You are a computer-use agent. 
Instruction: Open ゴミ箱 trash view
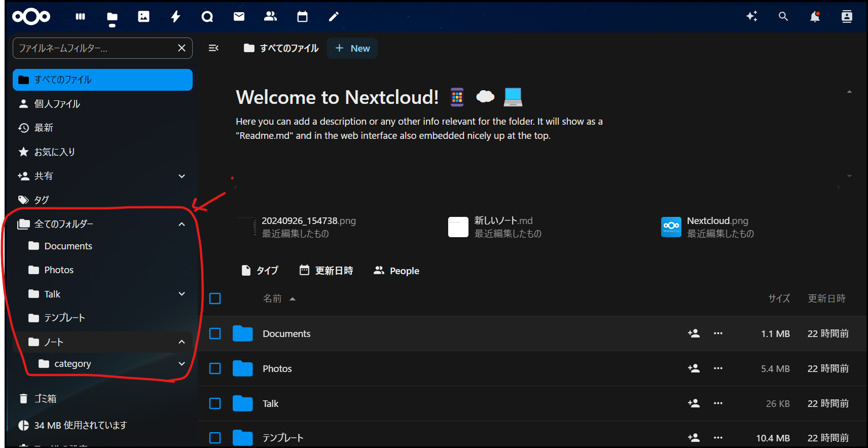(x=102, y=398)
